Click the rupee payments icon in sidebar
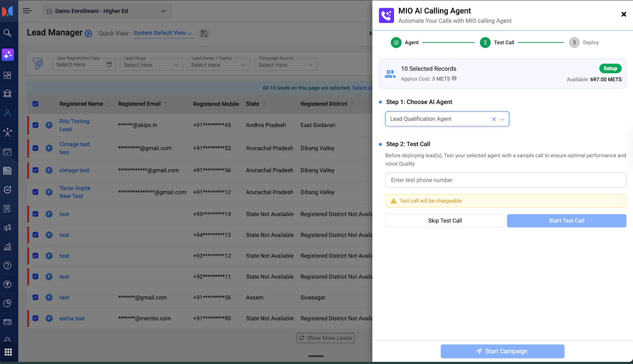Viewport: 633px width, 364px height. pyautogui.click(x=8, y=284)
